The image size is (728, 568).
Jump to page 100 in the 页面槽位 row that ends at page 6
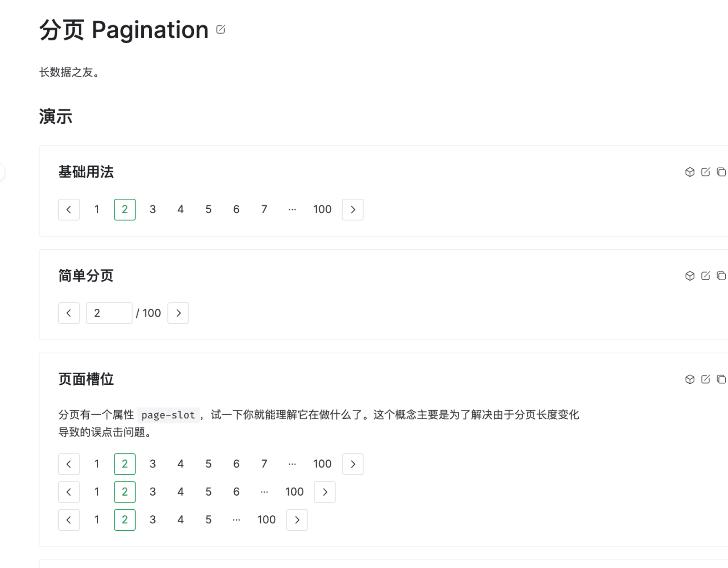tap(294, 492)
